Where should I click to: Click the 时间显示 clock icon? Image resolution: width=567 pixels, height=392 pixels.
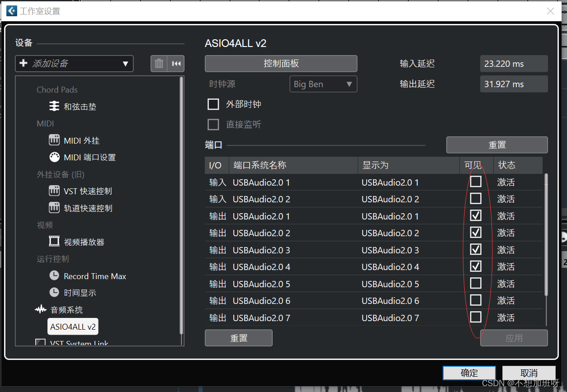[54, 293]
